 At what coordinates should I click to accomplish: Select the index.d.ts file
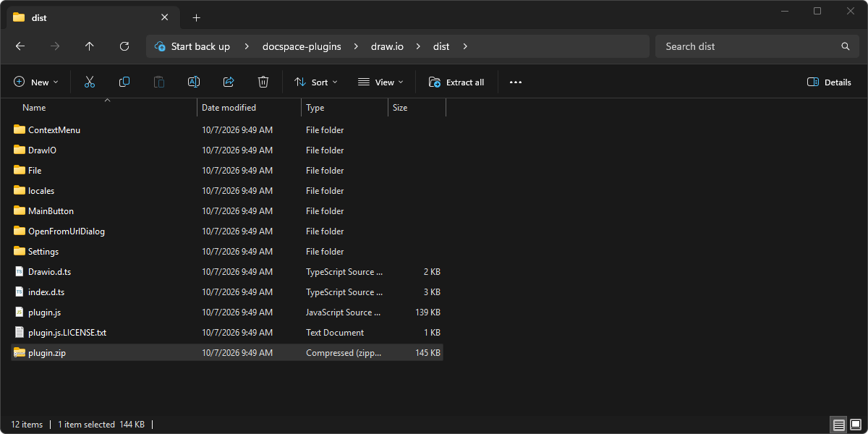coord(227,292)
